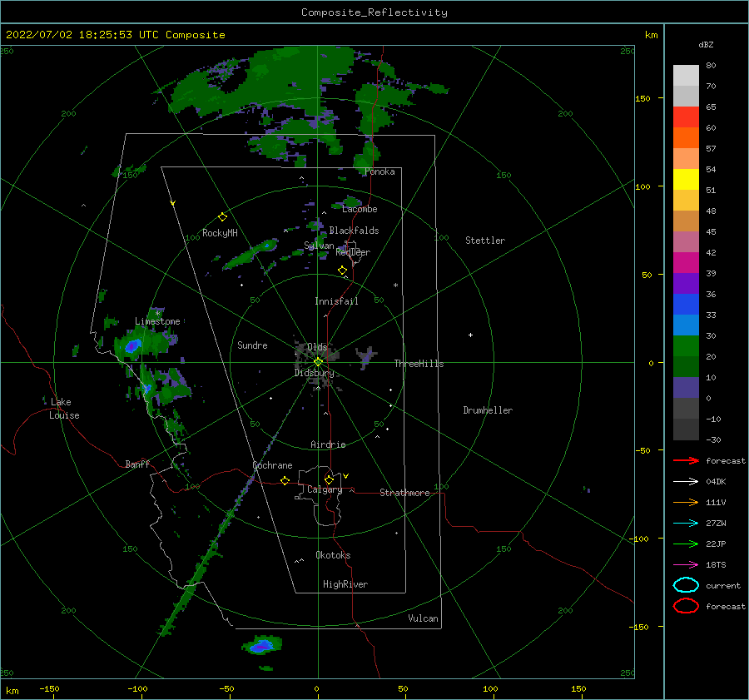The height and width of the screenshot is (700, 749).
Task: Click the Composite_Reflectivity title
Action: click(374, 12)
